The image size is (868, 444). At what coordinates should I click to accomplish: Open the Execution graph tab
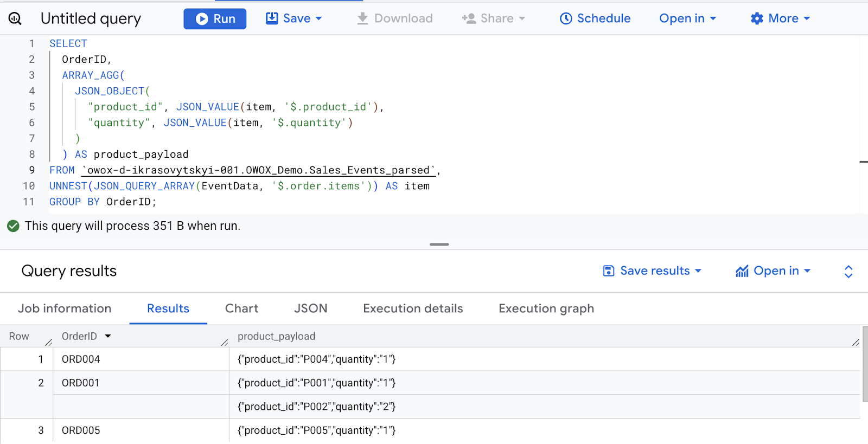tap(546, 308)
